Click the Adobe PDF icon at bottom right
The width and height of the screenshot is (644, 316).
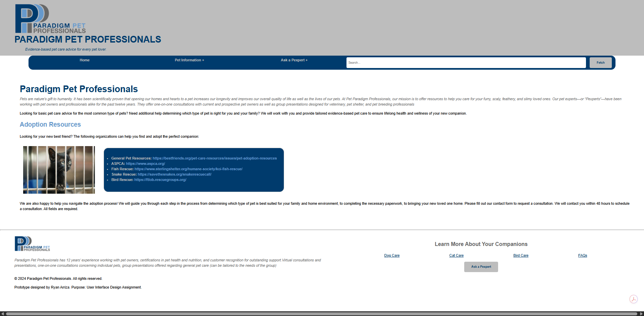pos(633,299)
